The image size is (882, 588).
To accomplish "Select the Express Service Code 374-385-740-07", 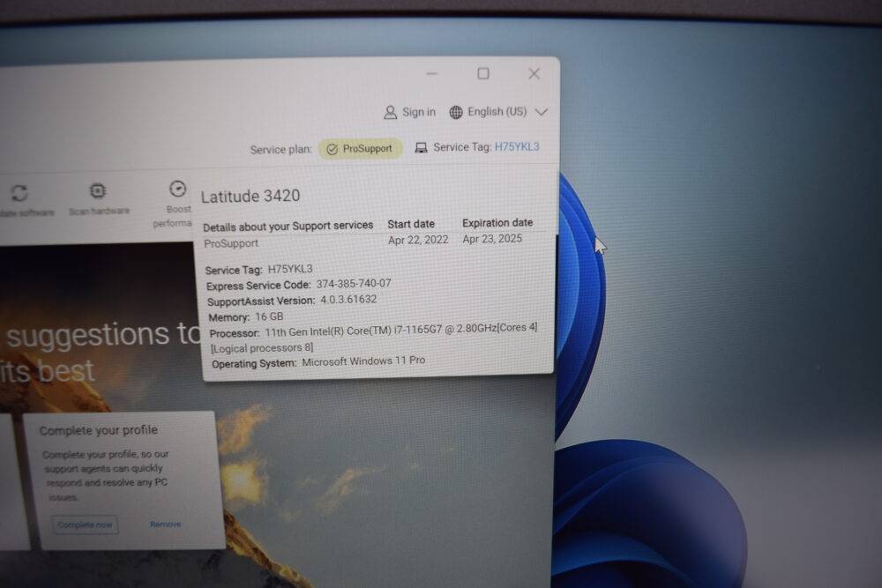I will tap(354, 283).
